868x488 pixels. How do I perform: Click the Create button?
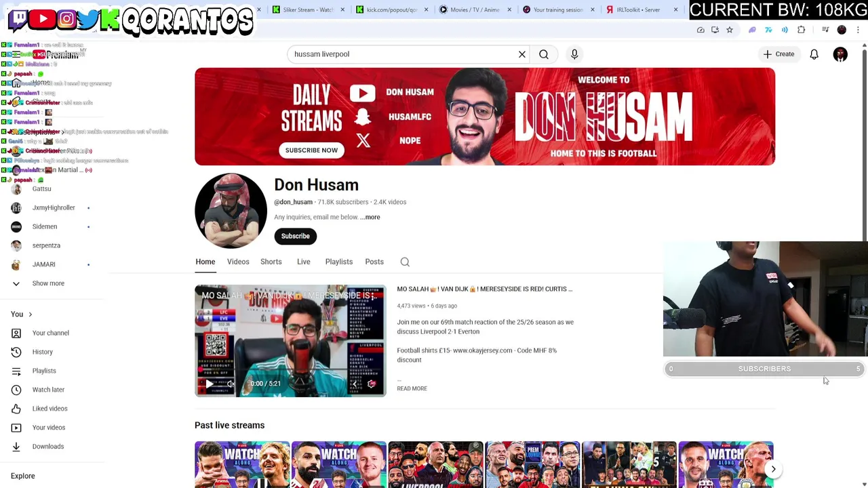pos(778,54)
